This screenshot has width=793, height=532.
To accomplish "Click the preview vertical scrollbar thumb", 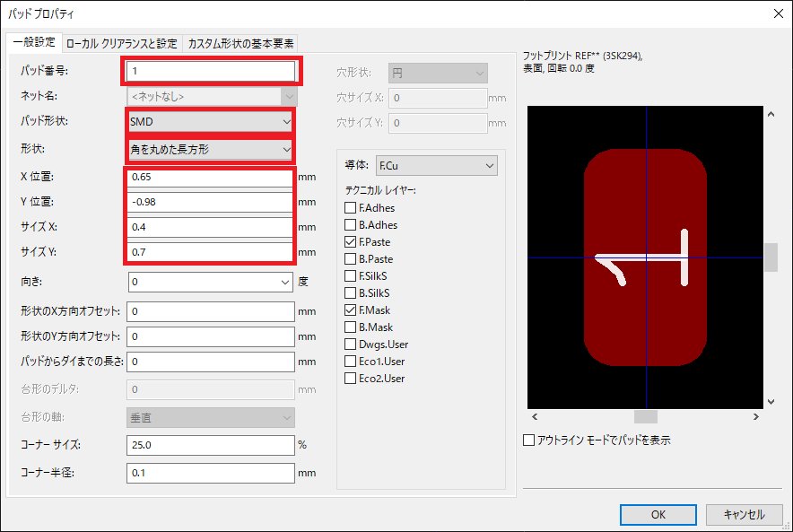I will (771, 257).
